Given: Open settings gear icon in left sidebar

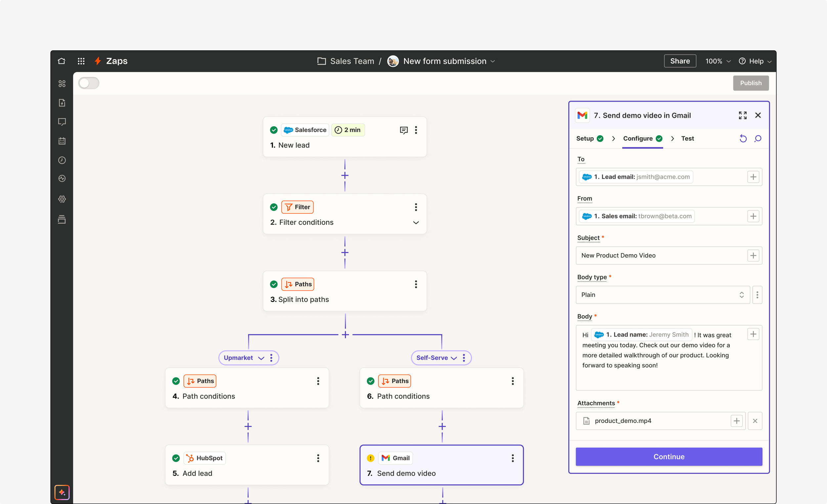Looking at the screenshot, I should point(62,199).
